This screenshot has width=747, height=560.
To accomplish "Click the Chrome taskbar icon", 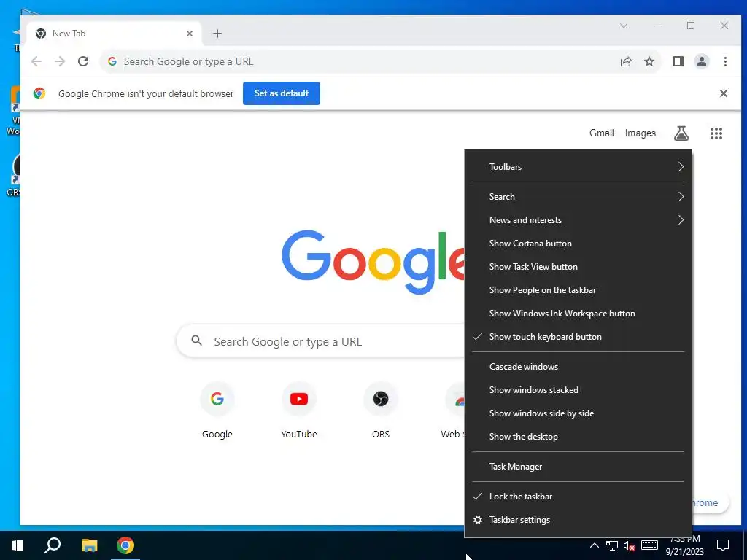I will tap(125, 545).
